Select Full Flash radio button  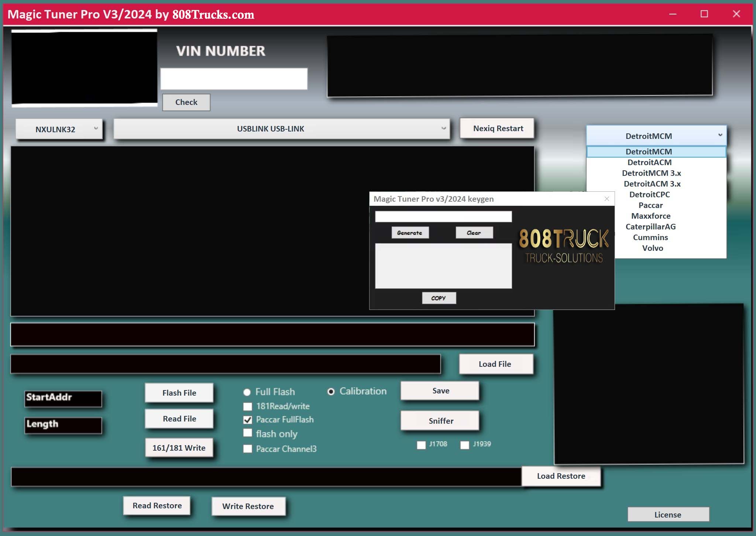(247, 392)
